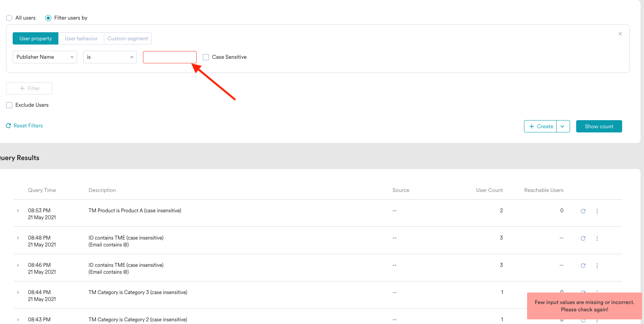
Task: Click the Create segment button
Action: pos(540,126)
